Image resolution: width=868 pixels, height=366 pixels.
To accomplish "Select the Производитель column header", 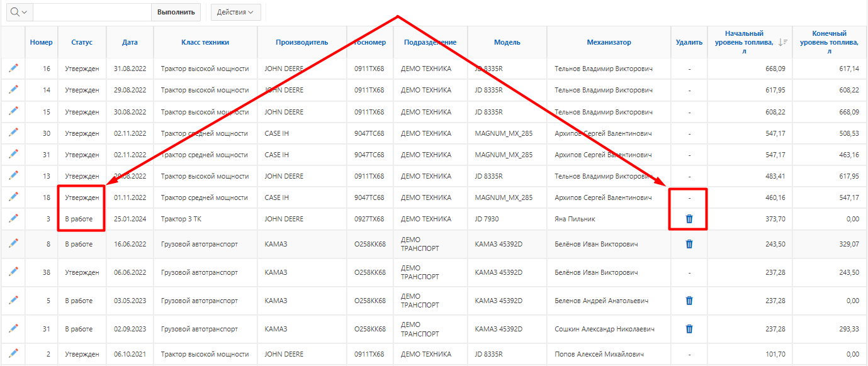I will click(302, 42).
